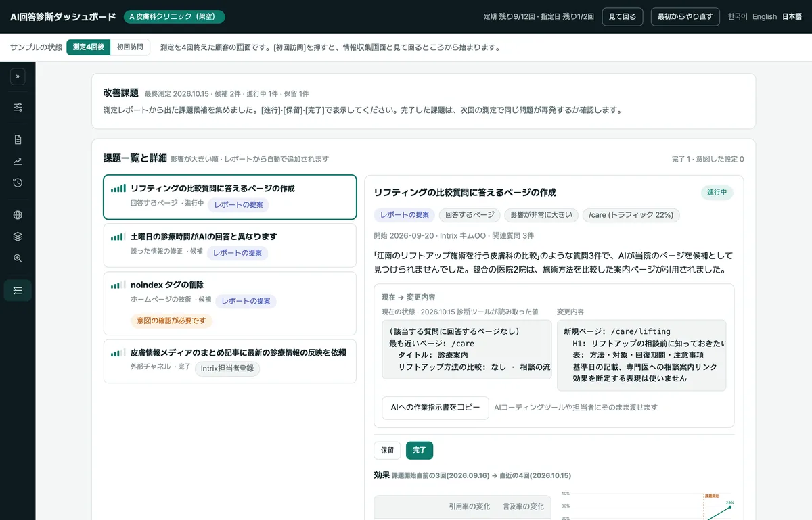Image resolution: width=812 pixels, height=520 pixels.
Task: Click the 完了 1 · 意図した設定 0 text
Action: (x=708, y=159)
